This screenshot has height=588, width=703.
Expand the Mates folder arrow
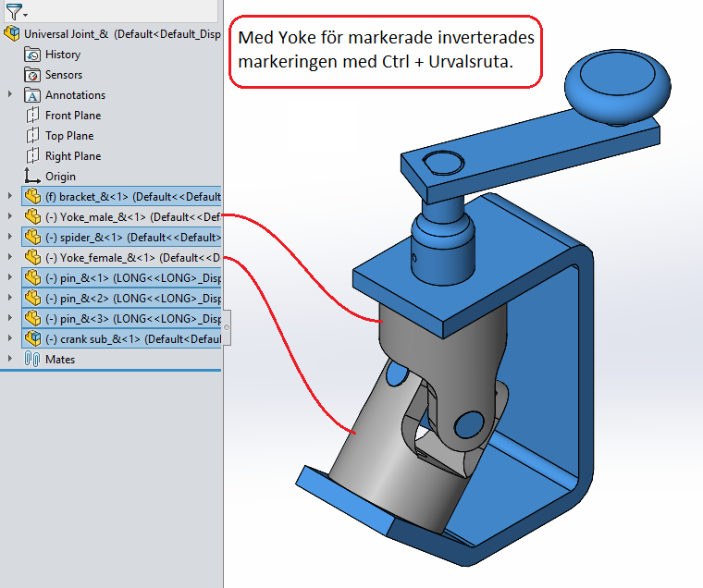pos(10,359)
